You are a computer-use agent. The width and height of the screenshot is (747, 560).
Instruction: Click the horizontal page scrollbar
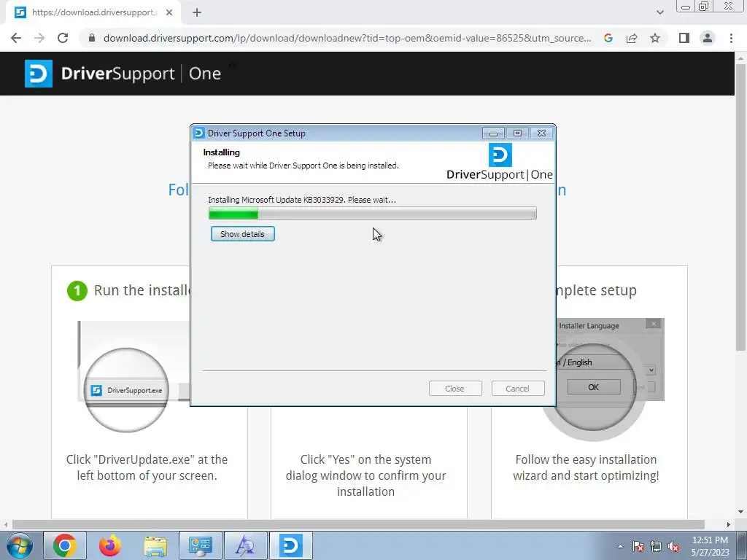[x=357, y=524]
